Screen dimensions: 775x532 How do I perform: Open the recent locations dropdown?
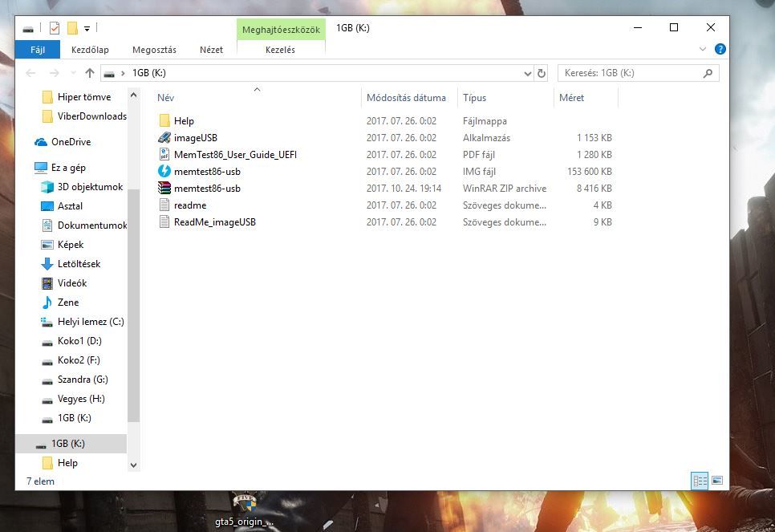73,73
